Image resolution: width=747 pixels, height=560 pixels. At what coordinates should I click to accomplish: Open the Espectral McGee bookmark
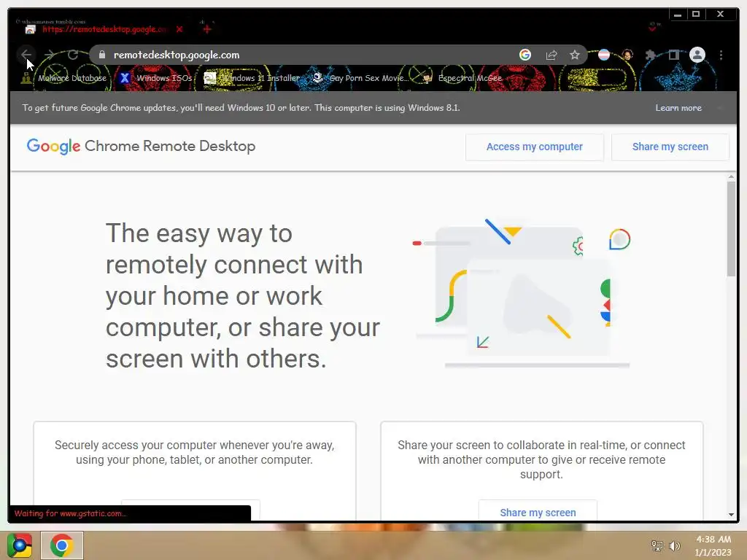462,78
